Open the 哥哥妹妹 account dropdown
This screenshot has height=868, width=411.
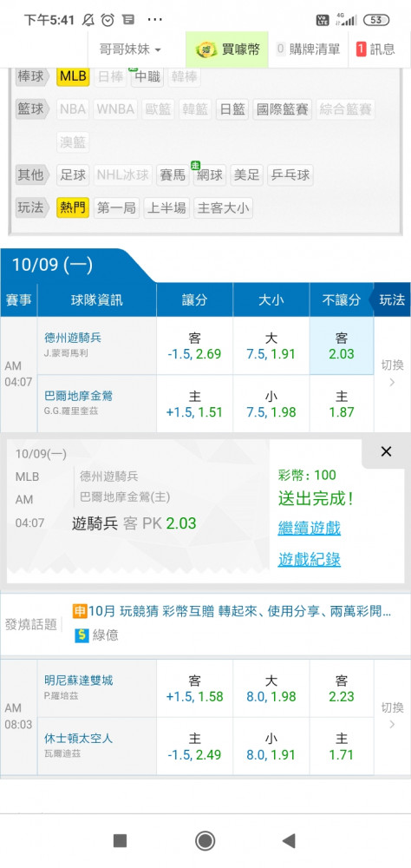tap(130, 49)
